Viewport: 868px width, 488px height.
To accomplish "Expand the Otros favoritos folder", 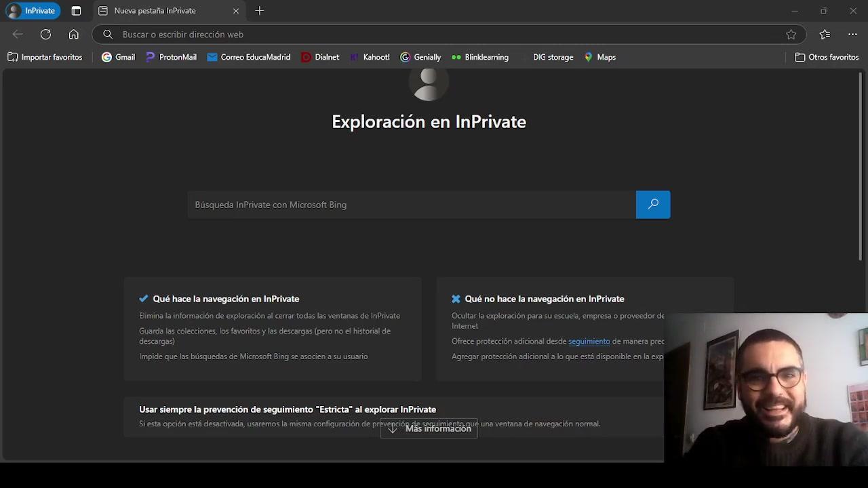I will coord(827,57).
